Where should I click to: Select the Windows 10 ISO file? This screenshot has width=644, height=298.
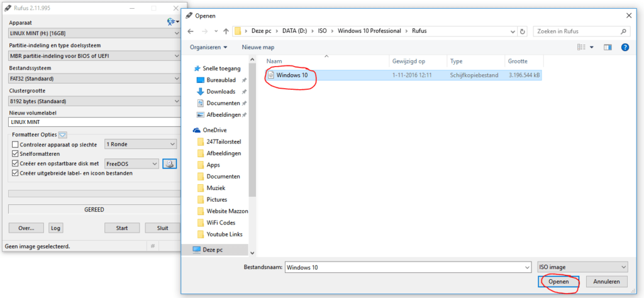point(292,75)
